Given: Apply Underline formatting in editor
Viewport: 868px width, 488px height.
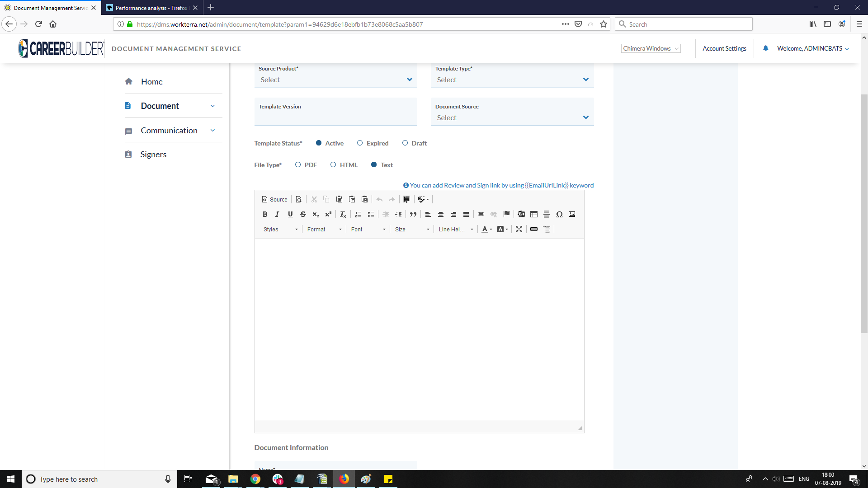Looking at the screenshot, I should coord(290,215).
